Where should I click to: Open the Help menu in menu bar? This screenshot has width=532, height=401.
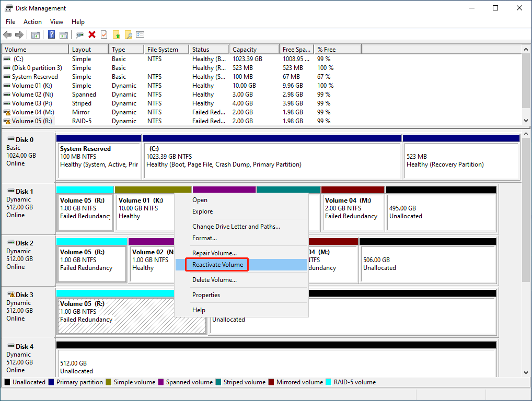(78, 22)
